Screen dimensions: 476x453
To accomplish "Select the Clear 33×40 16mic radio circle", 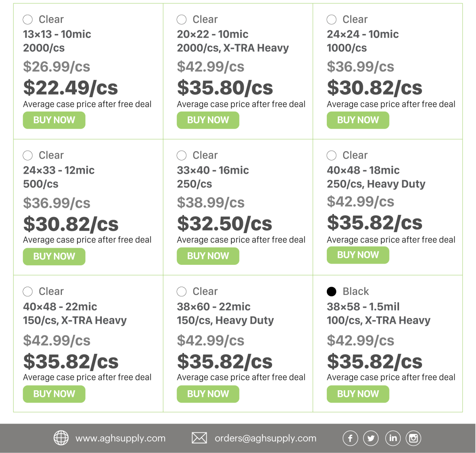I will pyautogui.click(x=182, y=155).
